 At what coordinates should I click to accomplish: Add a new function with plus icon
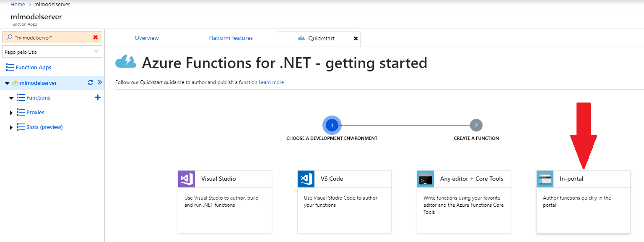click(x=98, y=97)
